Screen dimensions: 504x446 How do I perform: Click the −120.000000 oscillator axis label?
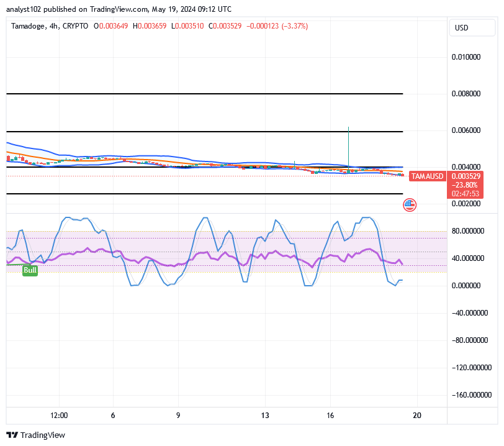[472, 368]
